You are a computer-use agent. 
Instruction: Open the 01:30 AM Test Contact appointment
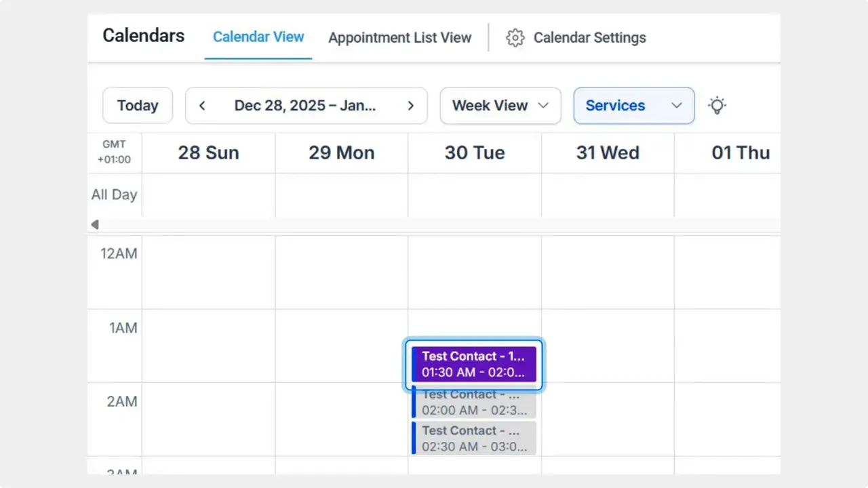pyautogui.click(x=473, y=365)
